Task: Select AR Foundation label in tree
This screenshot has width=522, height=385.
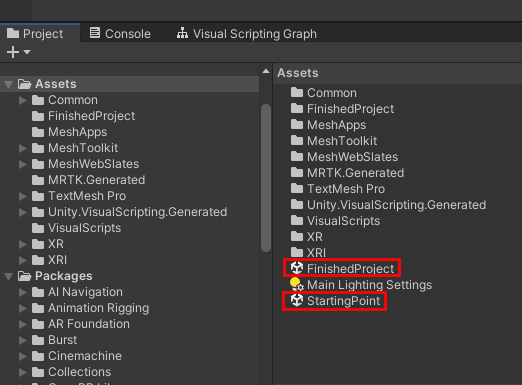Action: (x=89, y=324)
